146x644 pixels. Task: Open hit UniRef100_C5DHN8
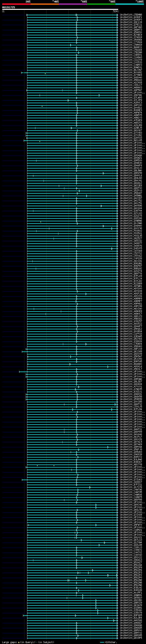[131, 15]
